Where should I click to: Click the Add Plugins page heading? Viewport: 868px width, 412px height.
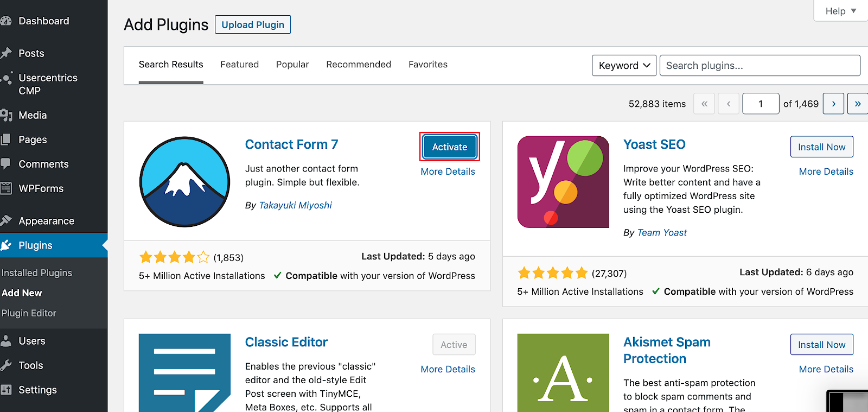click(166, 25)
